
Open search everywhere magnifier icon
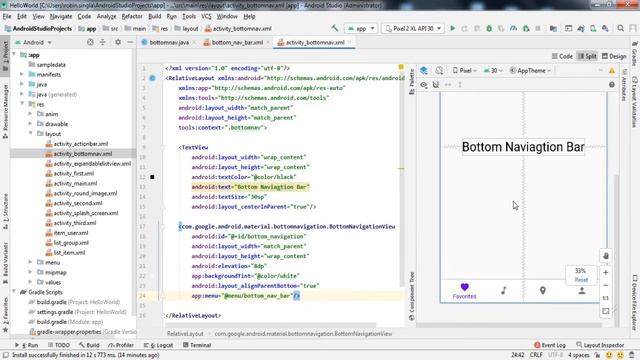pos(620,28)
